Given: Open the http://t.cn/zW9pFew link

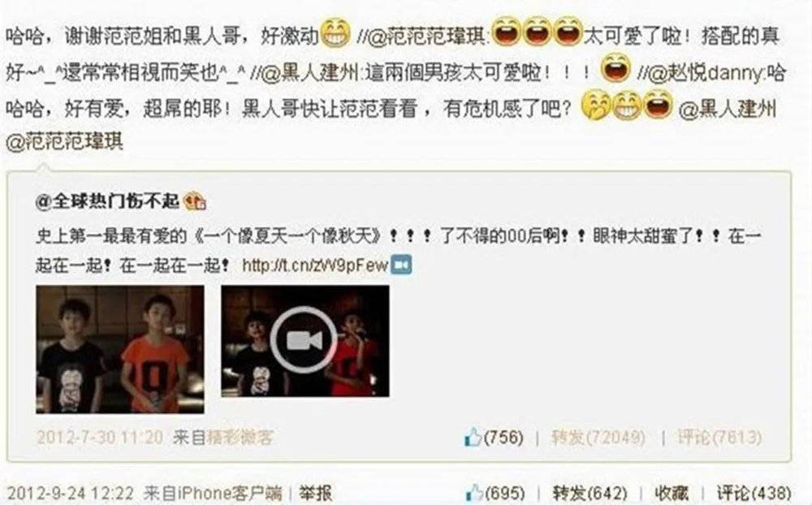Looking at the screenshot, I should [x=315, y=265].
